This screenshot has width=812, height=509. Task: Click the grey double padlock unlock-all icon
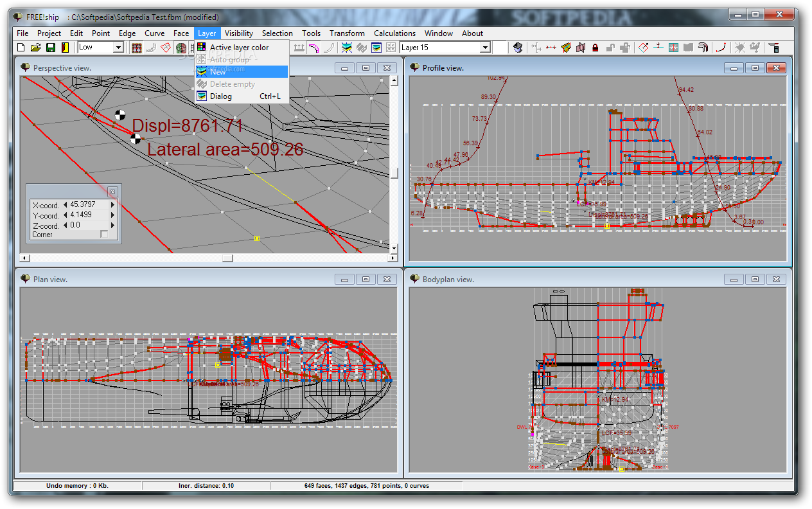tap(625, 48)
